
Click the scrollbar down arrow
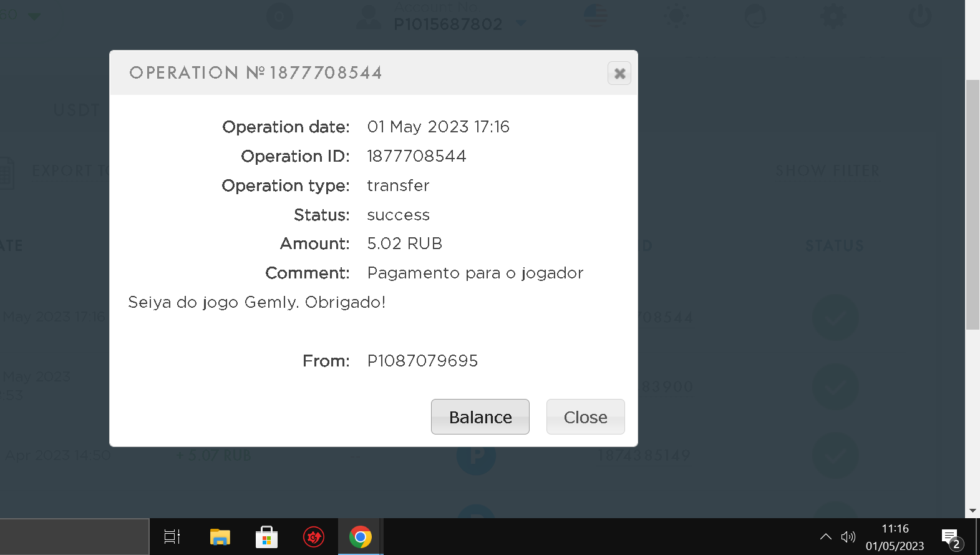pos(973,511)
